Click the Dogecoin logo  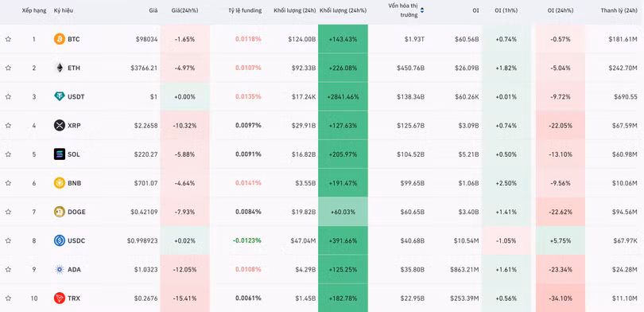pos(60,212)
